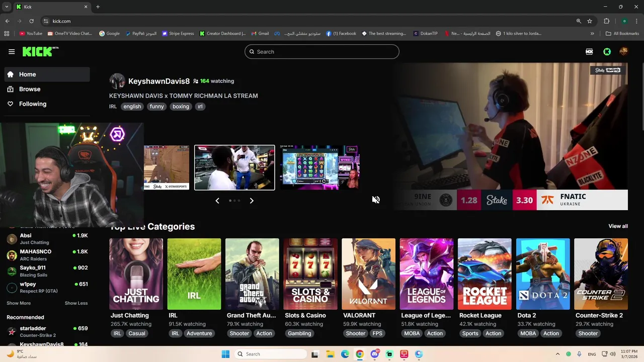
Task: Click the Gambling tag
Action: pos(299,333)
